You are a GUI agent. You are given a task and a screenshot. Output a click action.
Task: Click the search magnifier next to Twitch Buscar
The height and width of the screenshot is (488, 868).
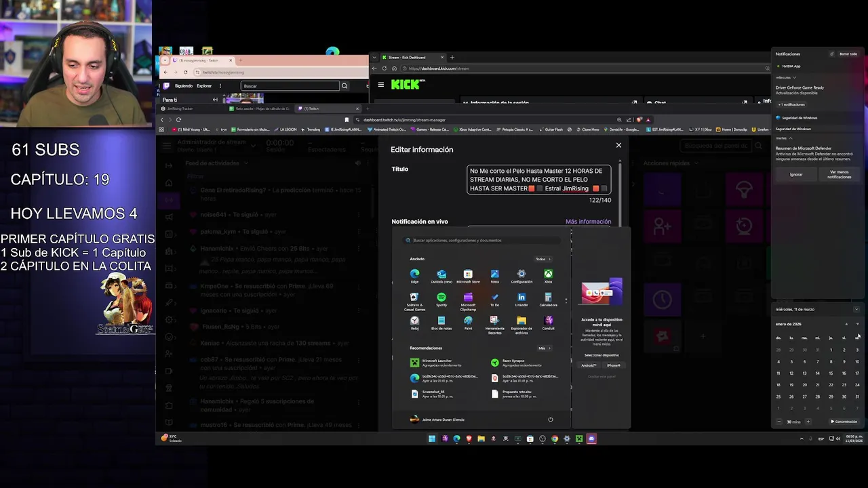pyautogui.click(x=344, y=86)
